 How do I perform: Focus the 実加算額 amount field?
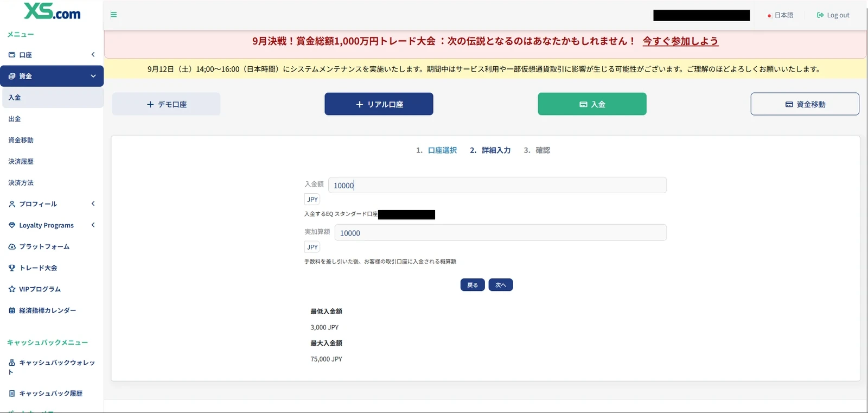(x=501, y=233)
